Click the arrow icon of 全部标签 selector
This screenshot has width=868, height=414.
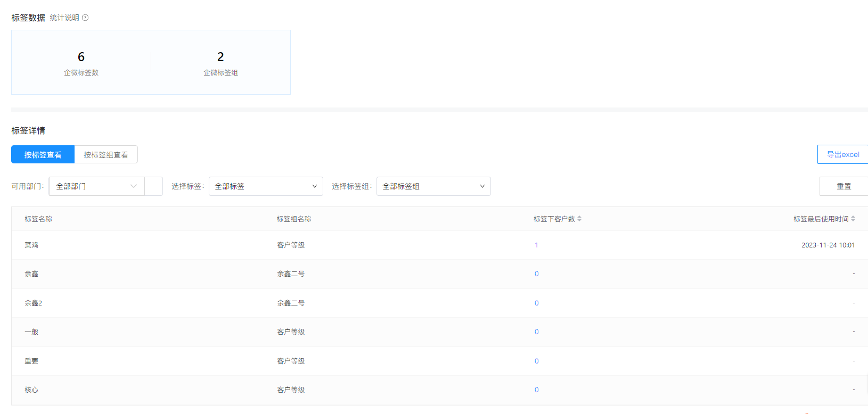(x=314, y=186)
